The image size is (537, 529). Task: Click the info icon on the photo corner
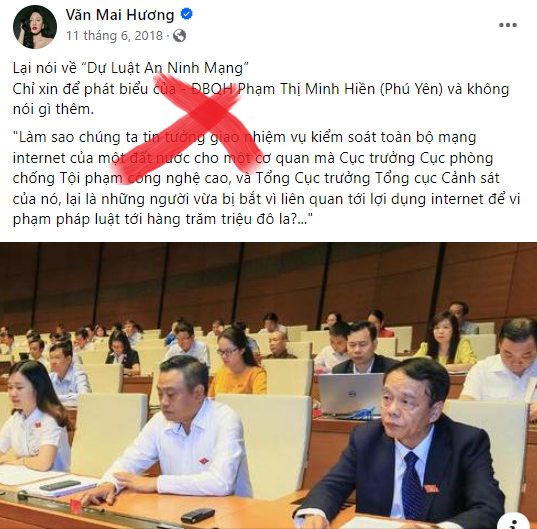[x=513, y=521]
